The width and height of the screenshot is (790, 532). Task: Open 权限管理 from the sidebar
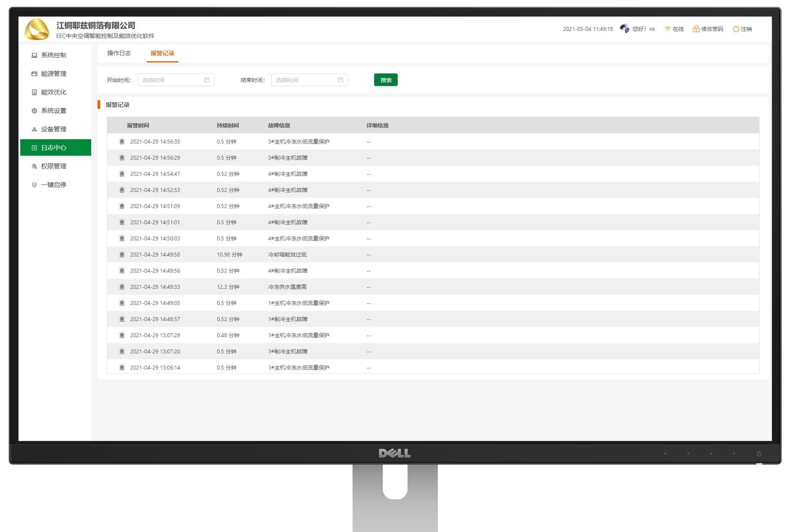click(53, 166)
